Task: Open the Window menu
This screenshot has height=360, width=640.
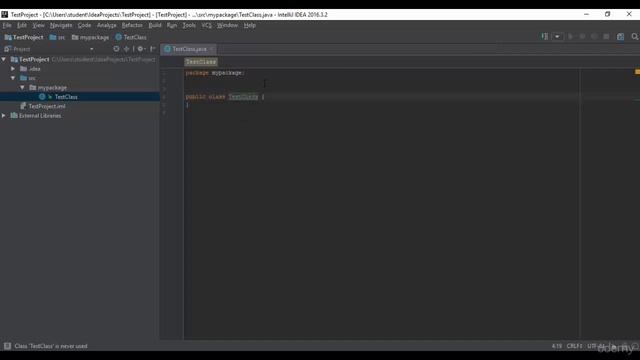Action: point(227,25)
